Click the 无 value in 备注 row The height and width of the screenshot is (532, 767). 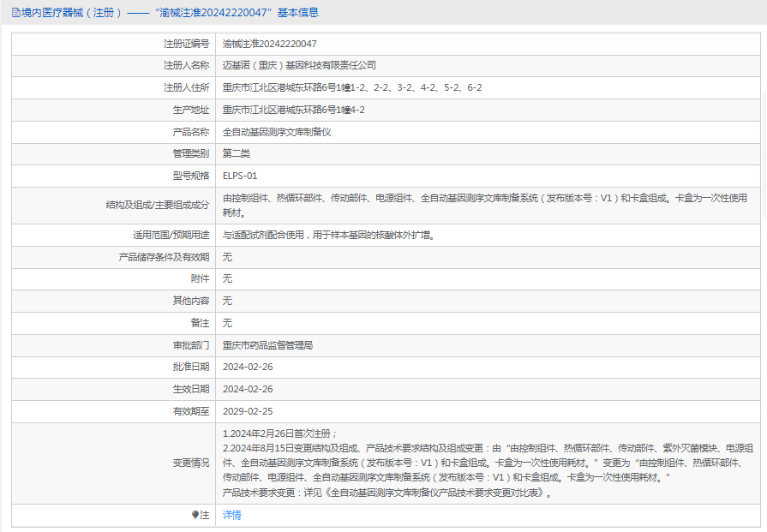227,323
